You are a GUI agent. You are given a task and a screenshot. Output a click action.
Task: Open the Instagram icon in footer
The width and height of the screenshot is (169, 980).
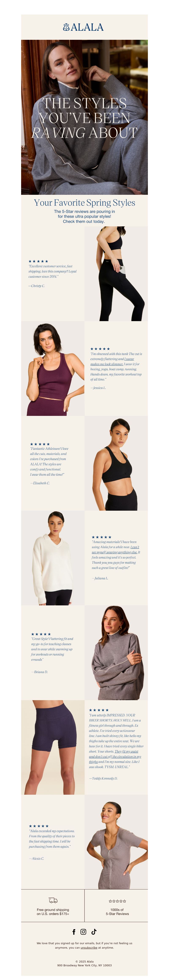83,932
